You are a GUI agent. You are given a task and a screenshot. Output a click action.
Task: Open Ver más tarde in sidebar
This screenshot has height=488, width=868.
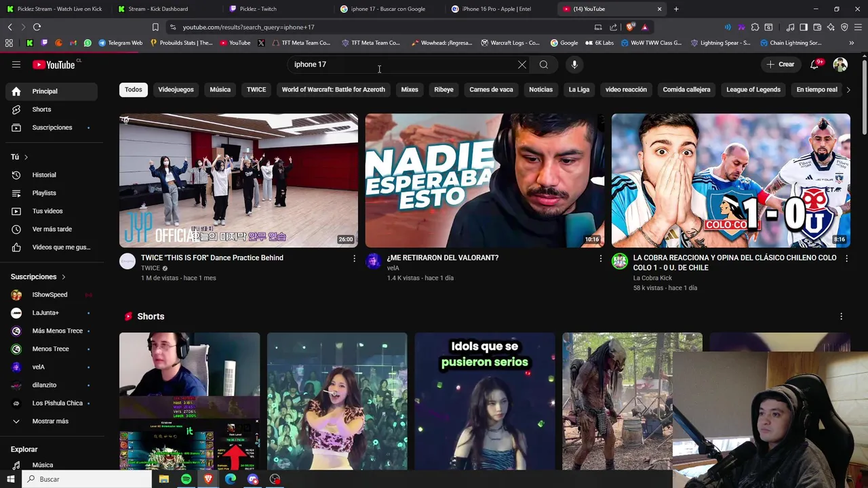click(x=50, y=229)
